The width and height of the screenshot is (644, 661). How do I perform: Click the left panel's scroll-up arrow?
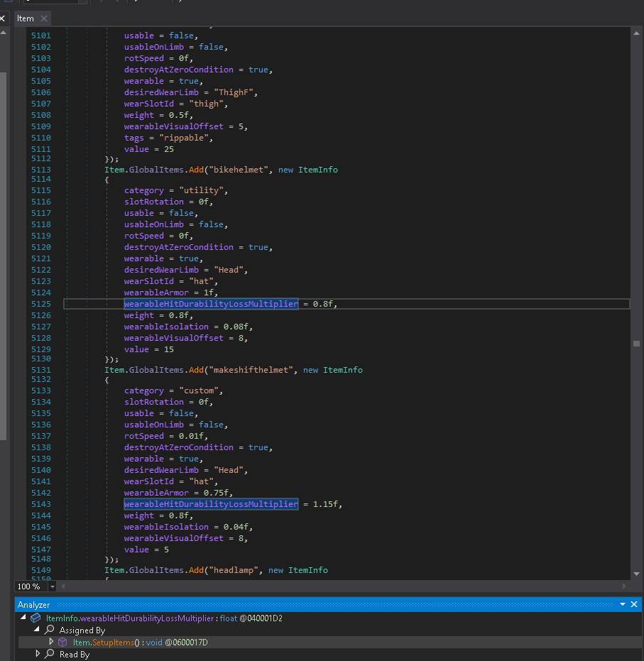3,33
